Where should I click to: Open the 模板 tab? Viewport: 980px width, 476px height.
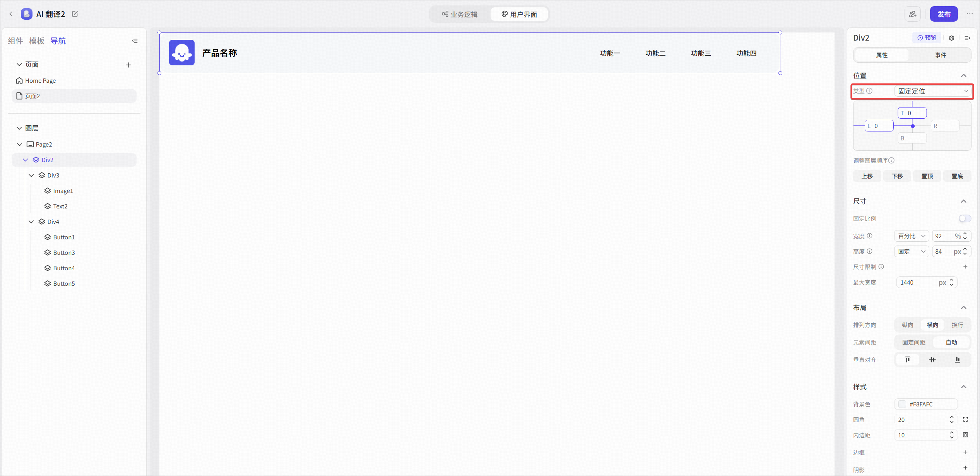click(37, 41)
